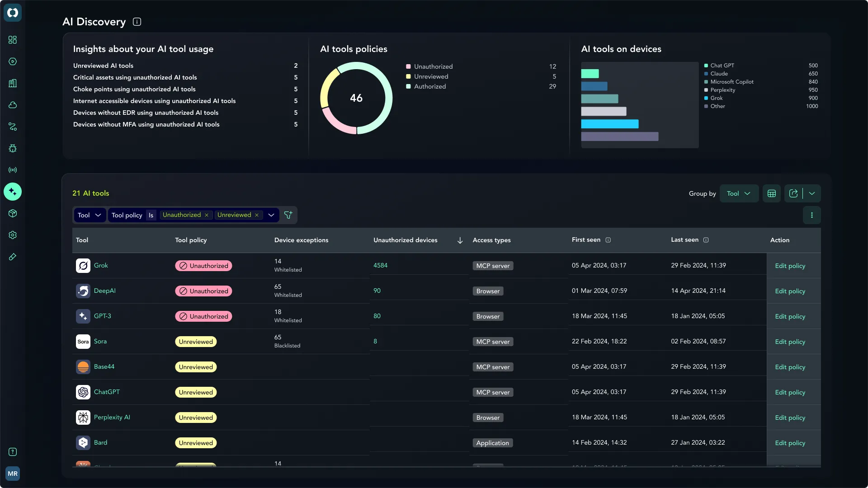Click the Last seen info icon

coord(706,240)
